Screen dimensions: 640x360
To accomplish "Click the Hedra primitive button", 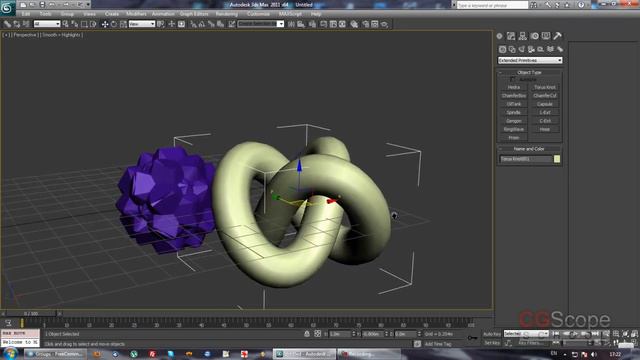I will click(514, 87).
